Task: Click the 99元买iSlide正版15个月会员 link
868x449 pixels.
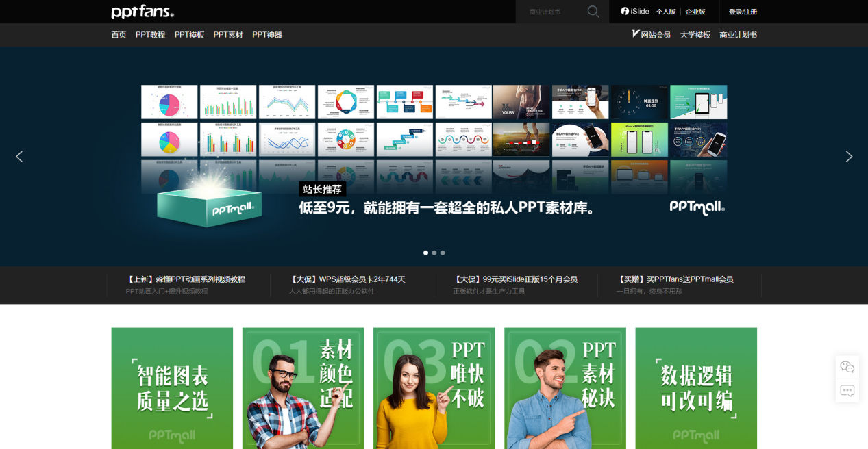Action: click(515, 279)
